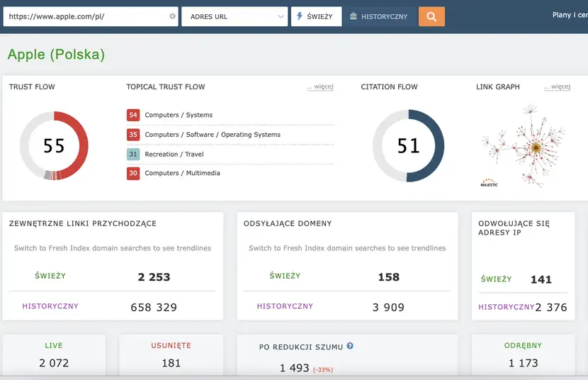Image resolution: width=588 pixels, height=380 pixels.
Task: Click the USUNIĘTE label
Action: tap(171, 345)
